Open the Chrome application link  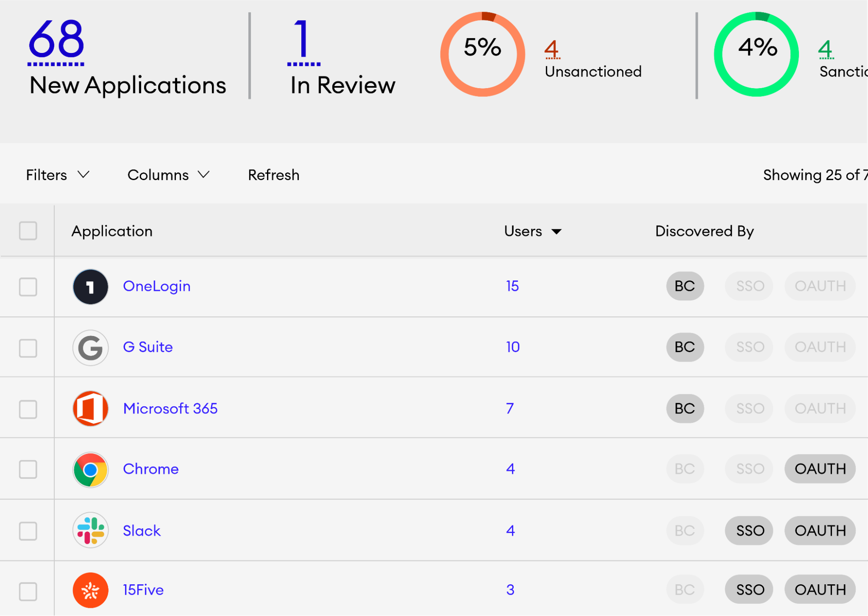pos(151,469)
